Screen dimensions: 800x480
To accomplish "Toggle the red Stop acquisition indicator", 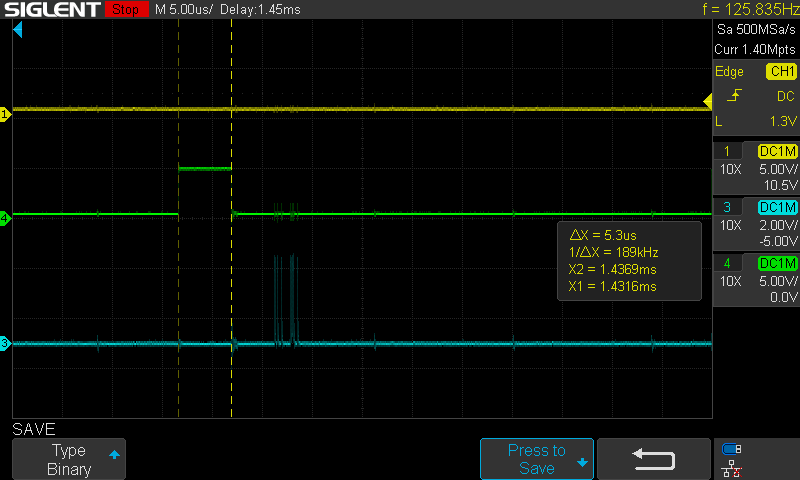I will pyautogui.click(x=124, y=10).
